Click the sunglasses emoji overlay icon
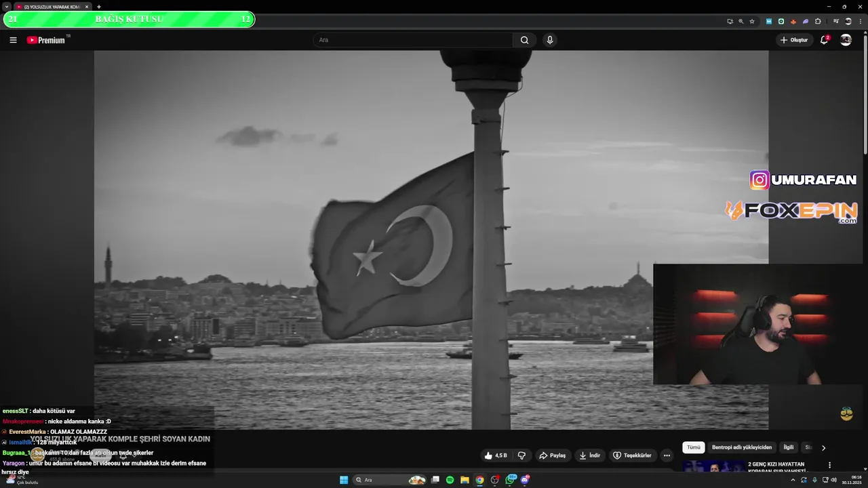Image resolution: width=868 pixels, height=488 pixels. (846, 413)
